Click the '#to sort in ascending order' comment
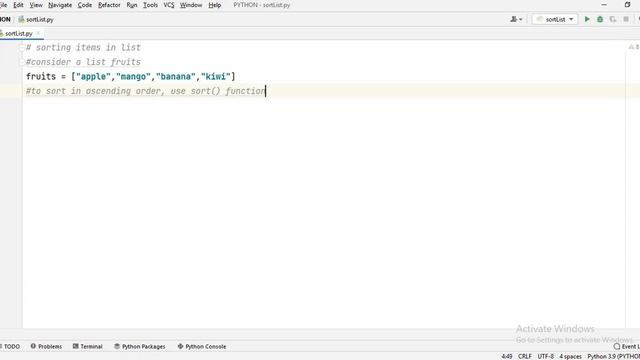Image resolution: width=640 pixels, height=360 pixels. [145, 91]
